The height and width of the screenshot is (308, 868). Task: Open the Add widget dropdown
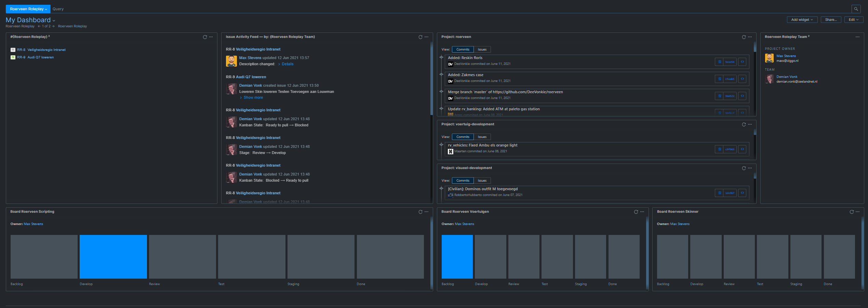tap(802, 20)
